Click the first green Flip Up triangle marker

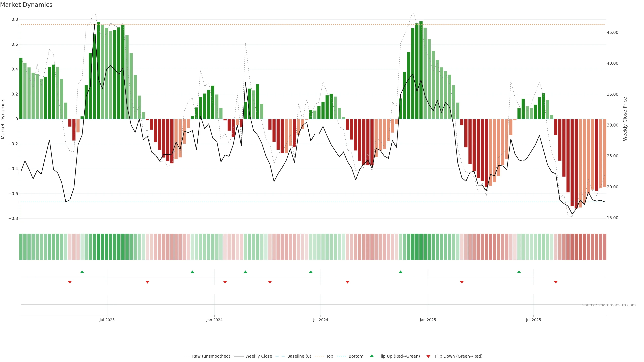click(82, 272)
